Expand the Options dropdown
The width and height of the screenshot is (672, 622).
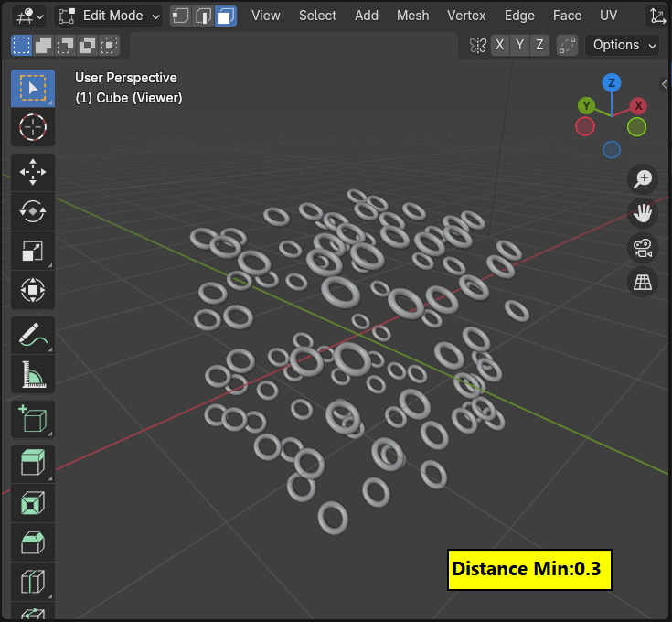(622, 45)
